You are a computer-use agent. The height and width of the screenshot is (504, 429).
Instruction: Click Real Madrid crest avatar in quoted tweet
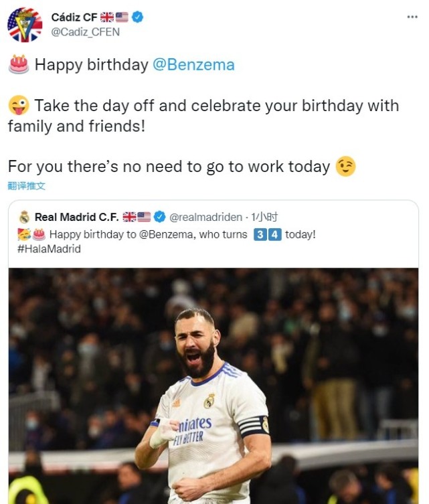[x=24, y=217]
